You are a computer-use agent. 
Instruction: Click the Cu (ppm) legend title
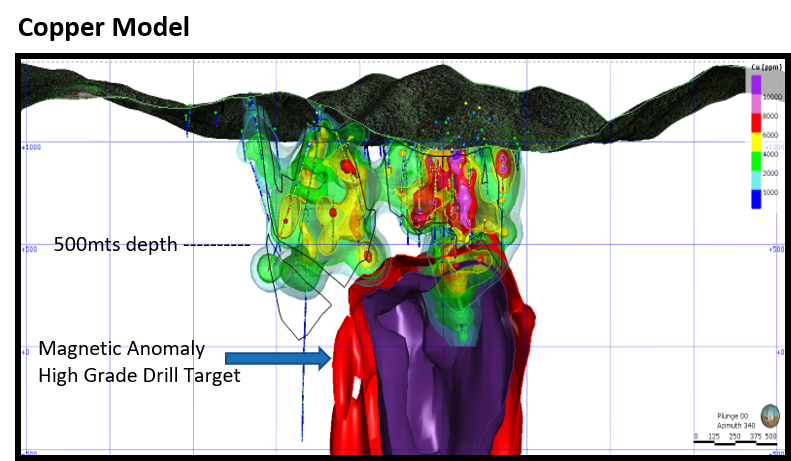click(765, 67)
